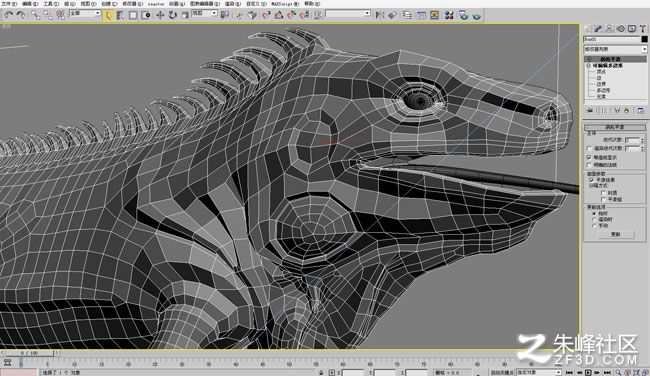This screenshot has width=650, height=376.
Task: Open the named selection sets dropdown
Action: 348,14
